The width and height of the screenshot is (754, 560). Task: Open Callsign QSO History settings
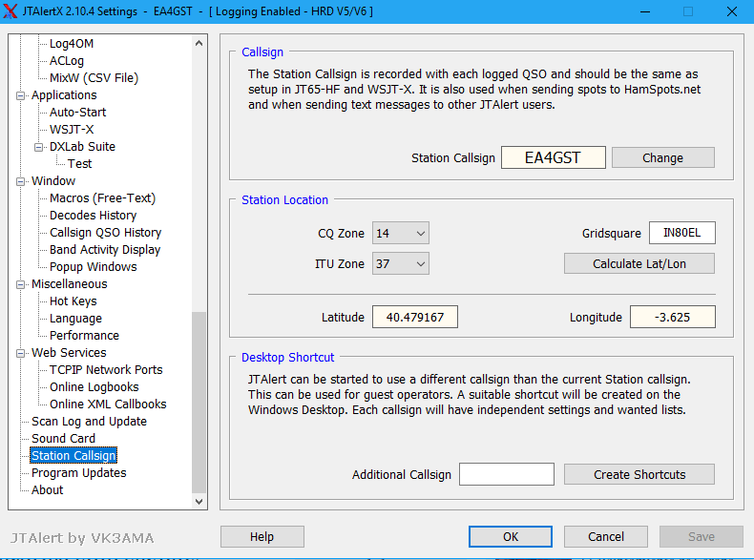106,233
